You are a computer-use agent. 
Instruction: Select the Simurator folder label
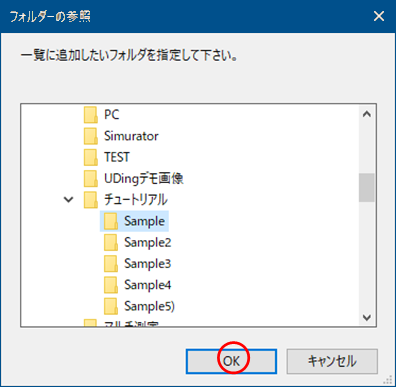coord(131,136)
